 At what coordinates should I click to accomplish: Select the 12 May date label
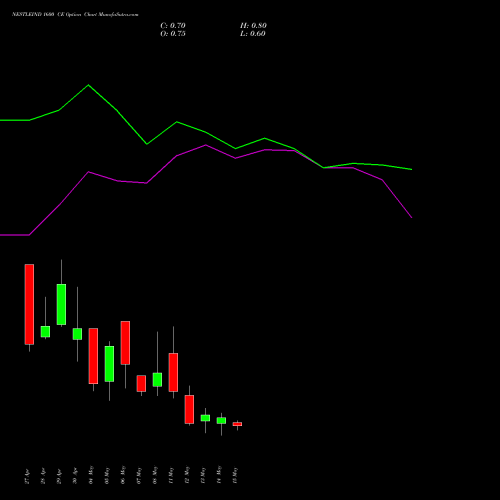coord(187,475)
